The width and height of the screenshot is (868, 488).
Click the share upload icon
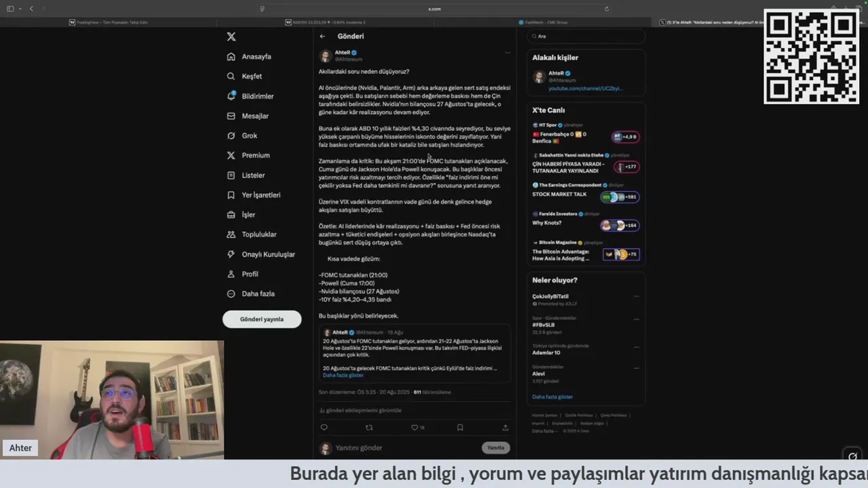tap(505, 428)
